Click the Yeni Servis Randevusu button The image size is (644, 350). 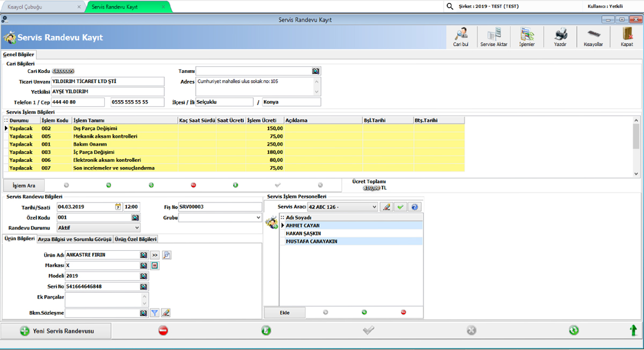click(56, 331)
